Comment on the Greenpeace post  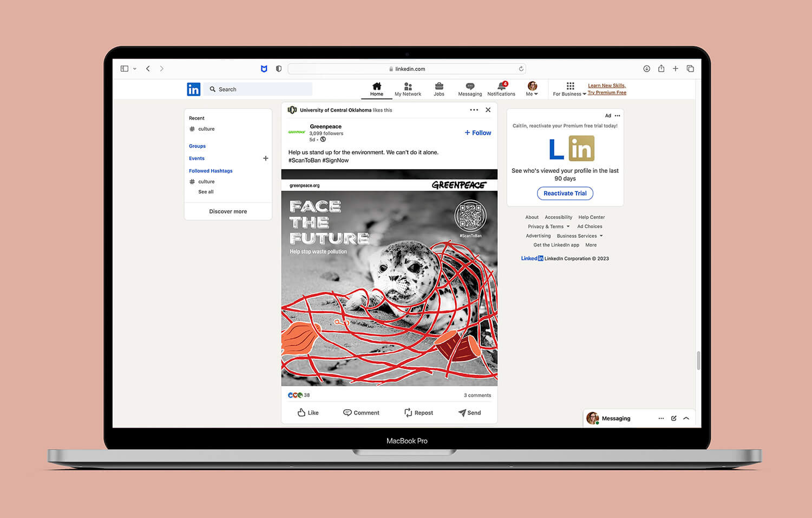coord(361,413)
